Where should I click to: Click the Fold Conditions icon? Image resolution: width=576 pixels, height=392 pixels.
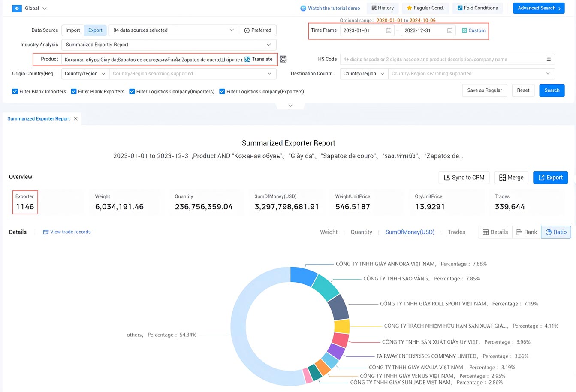click(460, 8)
